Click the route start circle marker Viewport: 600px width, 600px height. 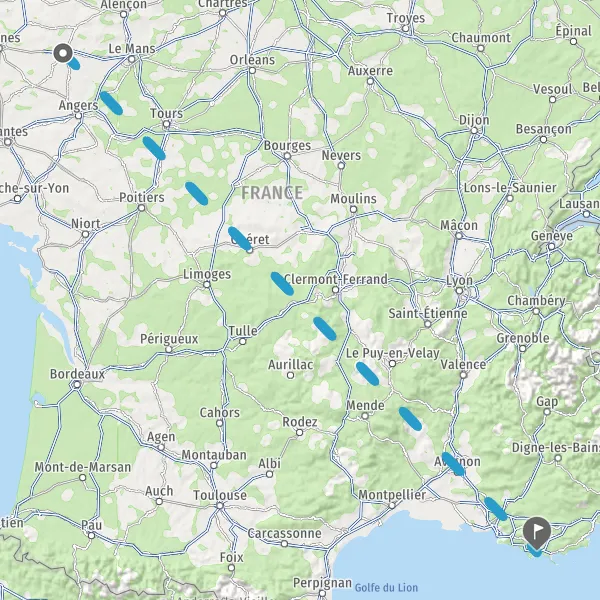click(63, 53)
